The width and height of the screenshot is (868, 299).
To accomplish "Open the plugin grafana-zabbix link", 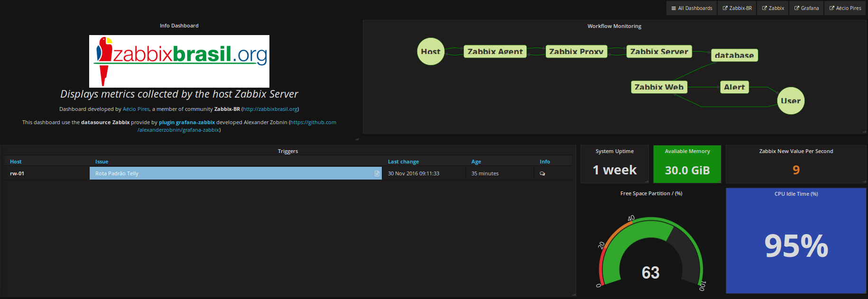I will 187,122.
